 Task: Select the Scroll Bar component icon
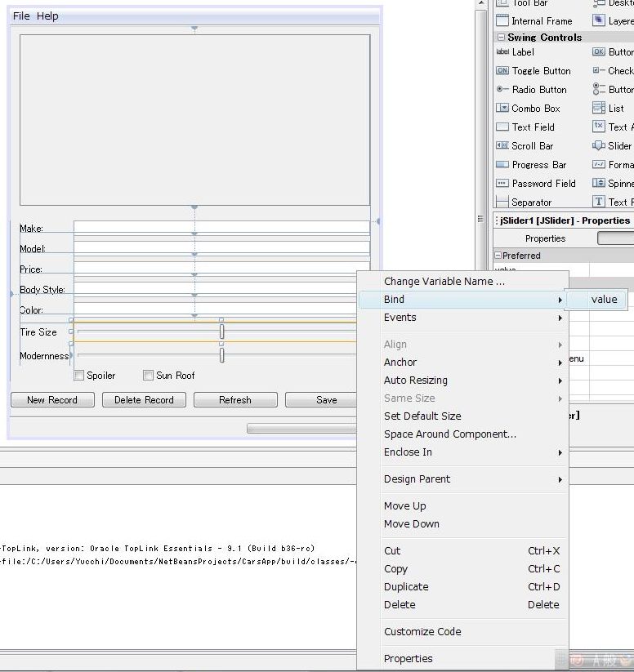pos(502,146)
